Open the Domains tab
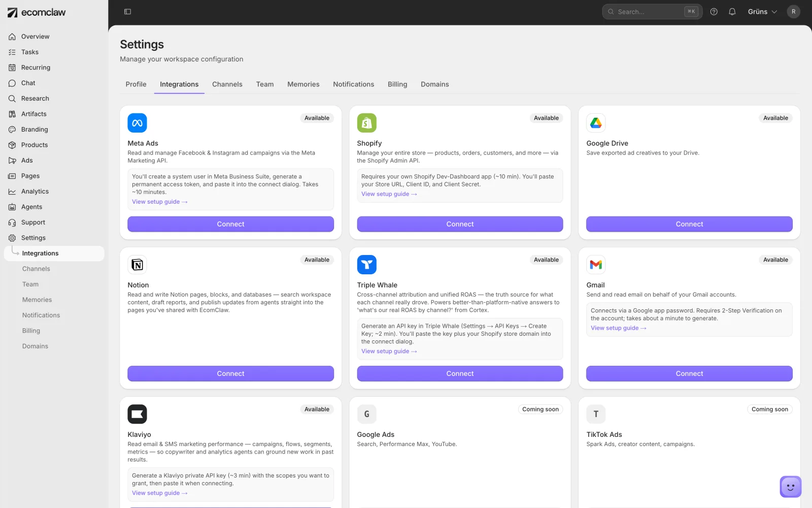The image size is (812, 508). pyautogui.click(x=435, y=84)
